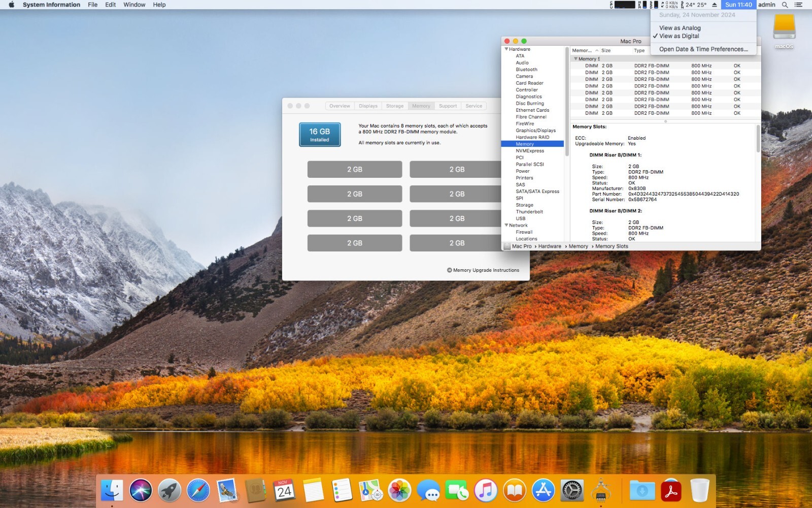Launch Adobe Acrobat from dock
The width and height of the screenshot is (812, 508).
click(671, 491)
